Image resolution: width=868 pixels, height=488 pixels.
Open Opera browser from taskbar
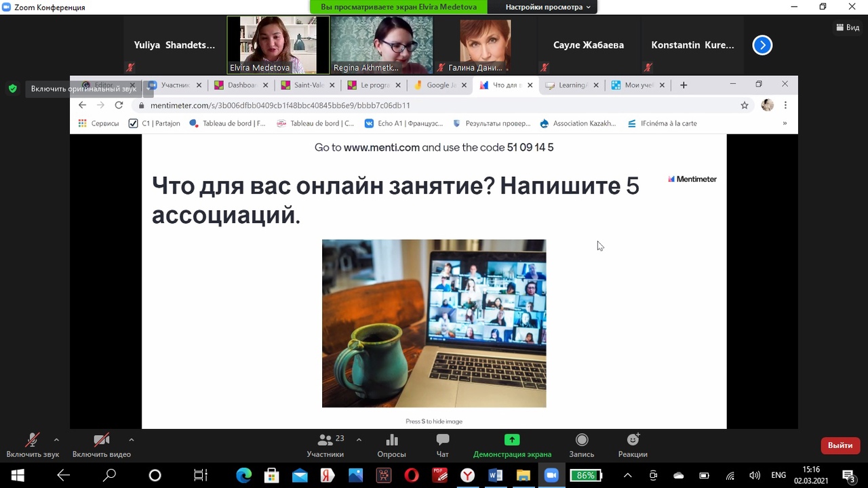coord(412,475)
